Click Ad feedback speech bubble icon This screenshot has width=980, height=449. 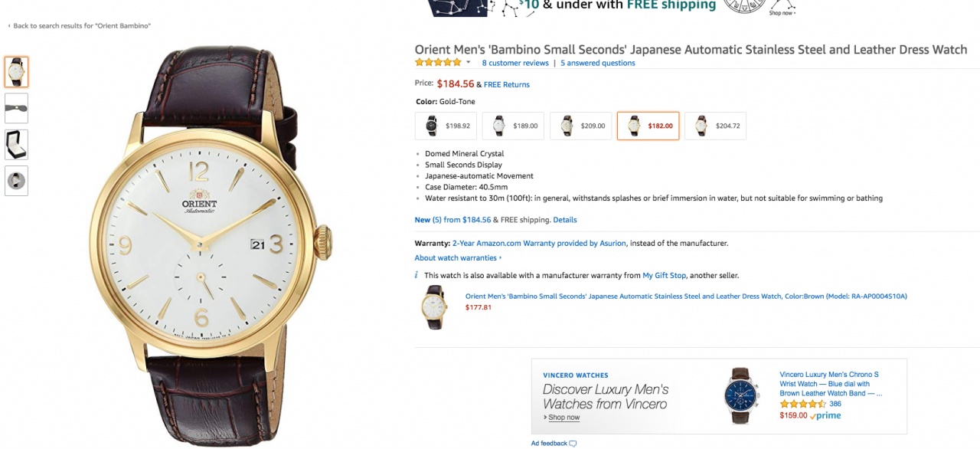pyautogui.click(x=573, y=444)
